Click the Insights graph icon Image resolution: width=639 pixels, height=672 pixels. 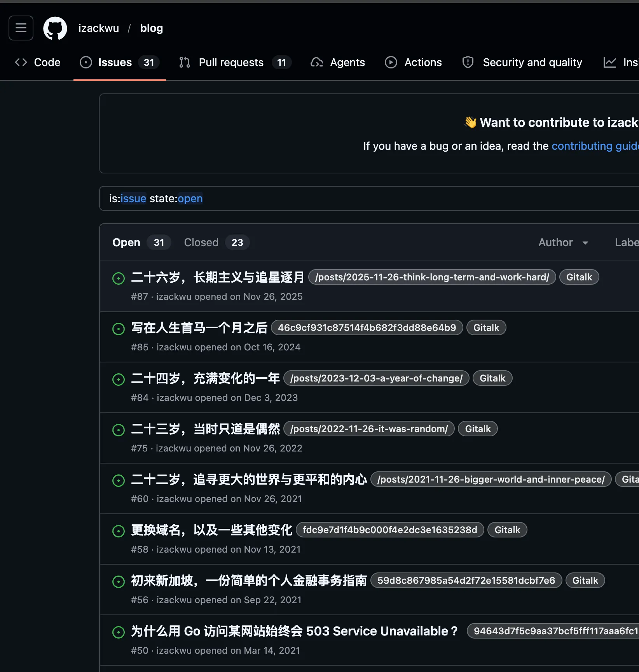(610, 62)
